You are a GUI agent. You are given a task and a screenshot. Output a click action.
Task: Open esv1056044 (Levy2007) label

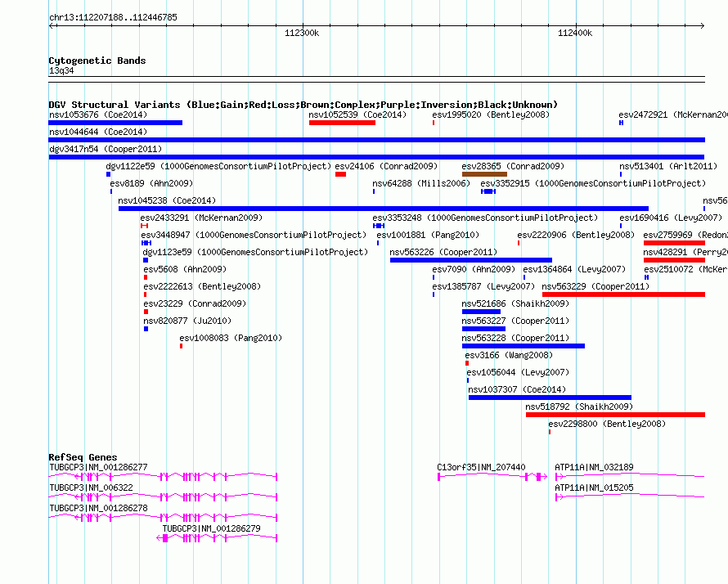point(518,372)
